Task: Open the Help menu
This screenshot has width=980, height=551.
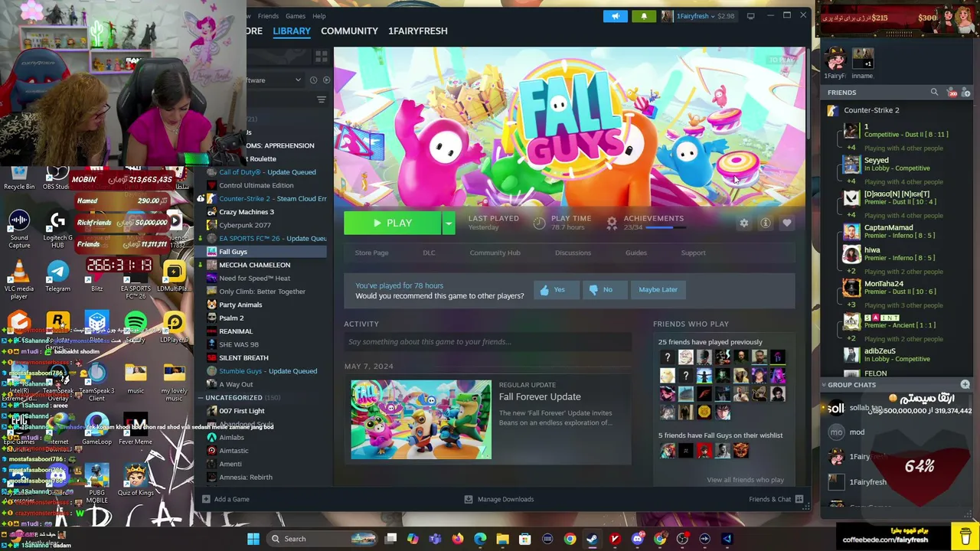Action: coord(319,16)
